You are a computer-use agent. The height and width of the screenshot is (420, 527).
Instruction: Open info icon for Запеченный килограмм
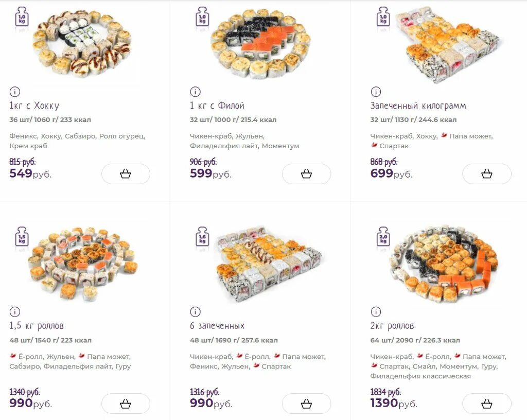tap(376, 92)
